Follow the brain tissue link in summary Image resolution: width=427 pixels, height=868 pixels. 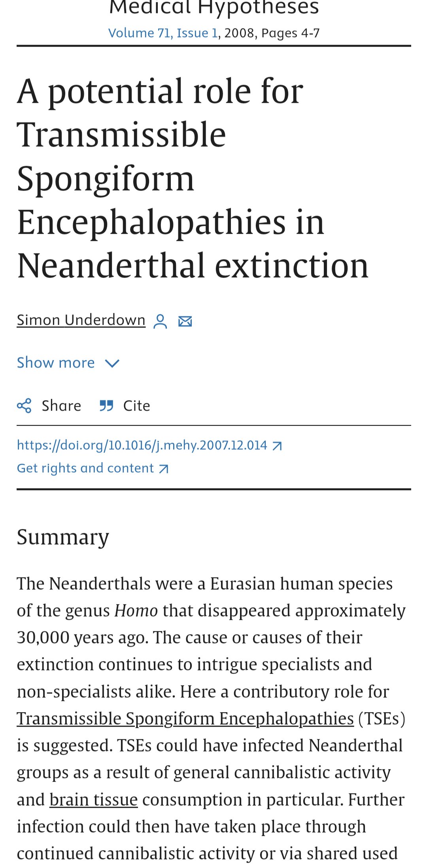[94, 800]
